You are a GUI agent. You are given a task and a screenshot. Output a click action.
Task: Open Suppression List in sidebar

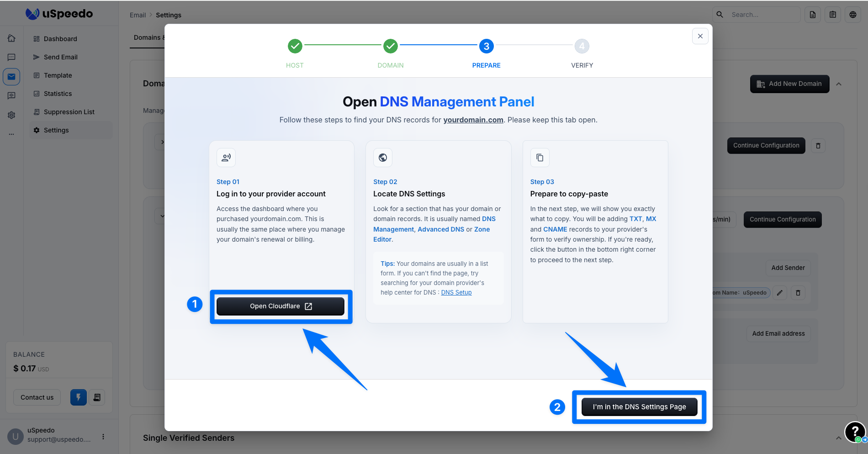(71, 112)
